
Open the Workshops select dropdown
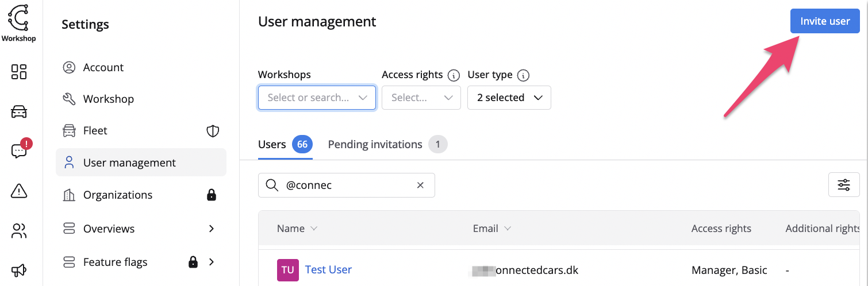coord(317,98)
